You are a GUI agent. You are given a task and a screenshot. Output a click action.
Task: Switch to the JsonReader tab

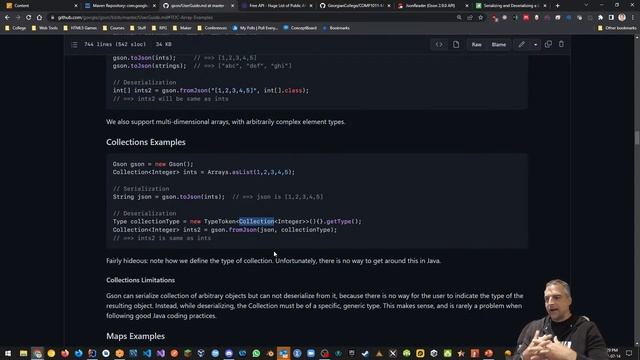point(433,6)
